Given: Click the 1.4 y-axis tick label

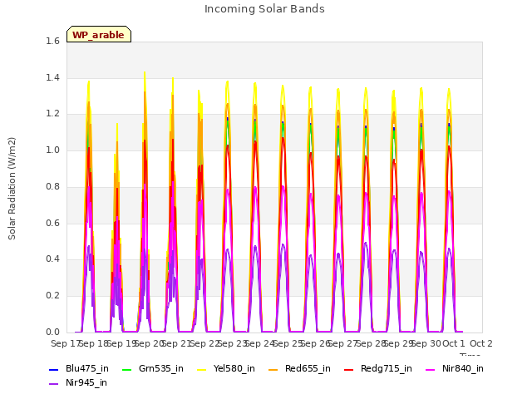Looking at the screenshot, I should [x=52, y=77].
